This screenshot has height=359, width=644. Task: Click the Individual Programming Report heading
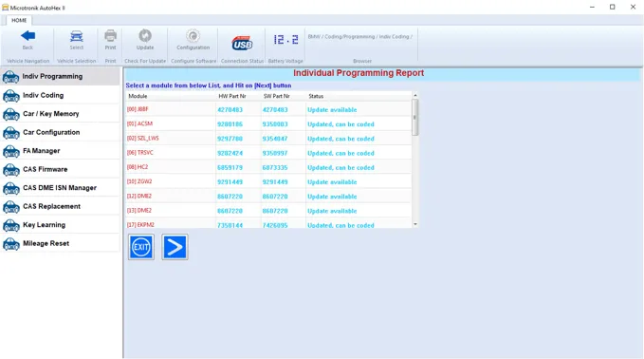point(359,73)
